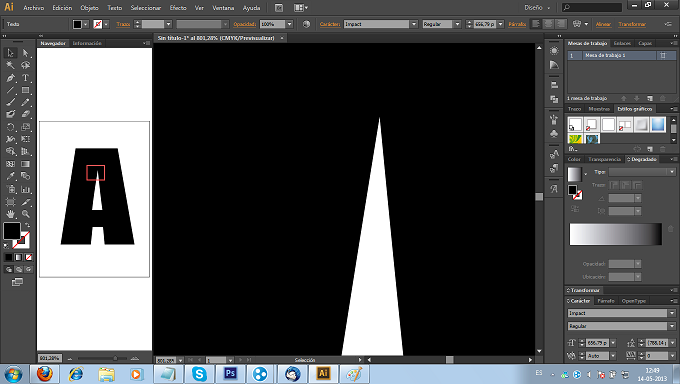Set toolbox mode to None
Image resolution: width=680 pixels, height=384 pixels.
pos(29,257)
